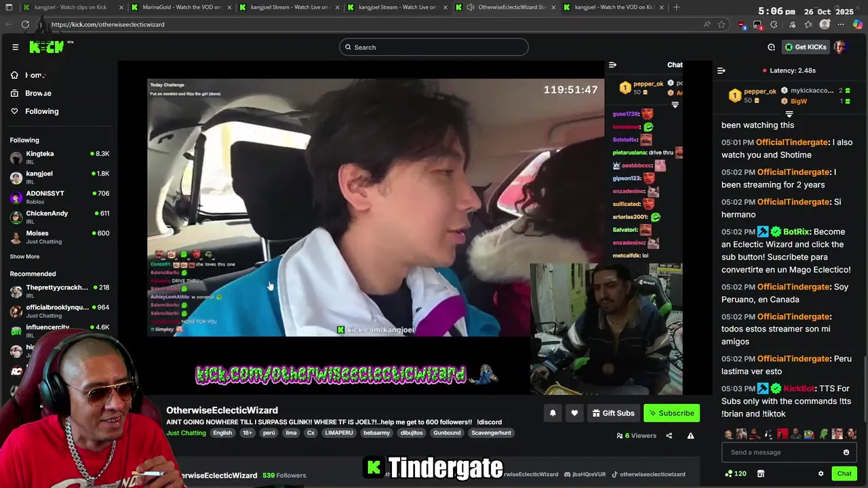Viewport: 868px width, 488px height.
Task: Open OtherwiseEclecticWizard TikTok link
Action: [x=648, y=474]
